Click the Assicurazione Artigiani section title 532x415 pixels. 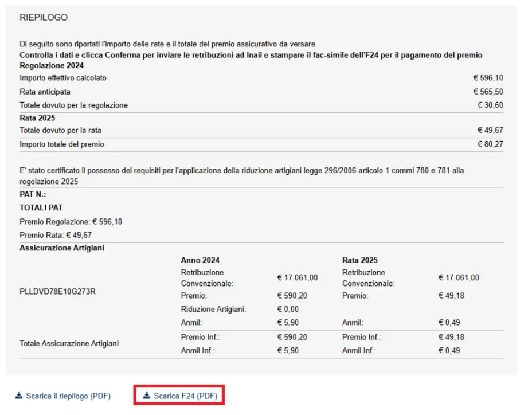coord(62,248)
